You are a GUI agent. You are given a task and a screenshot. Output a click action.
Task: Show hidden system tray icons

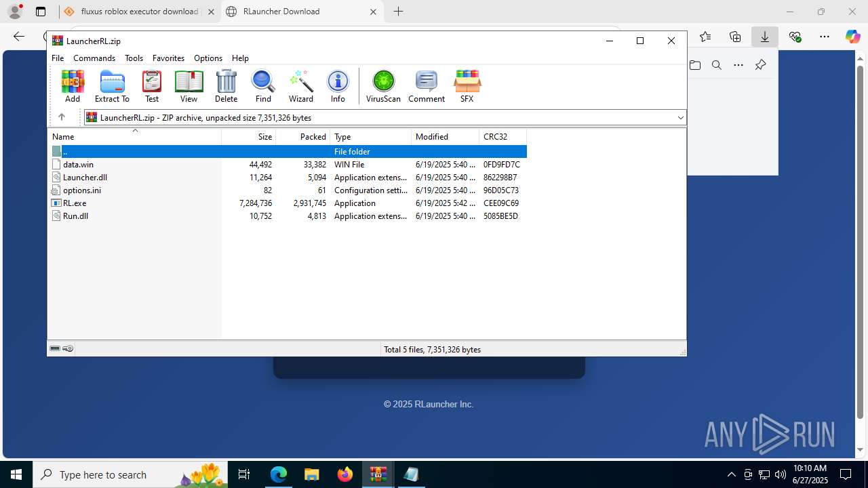(x=731, y=474)
